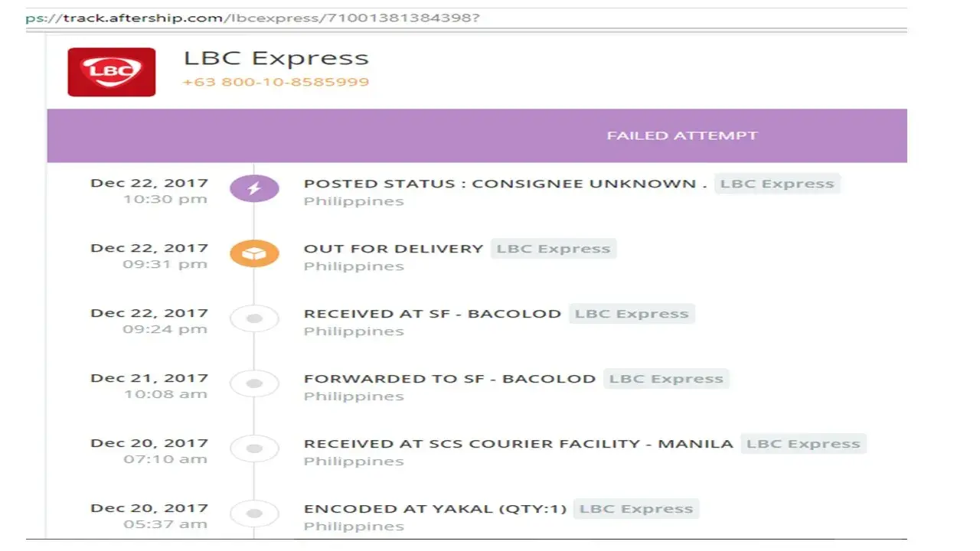Click the purple lightning status icon
This screenshot has height=551, width=980.
(254, 188)
